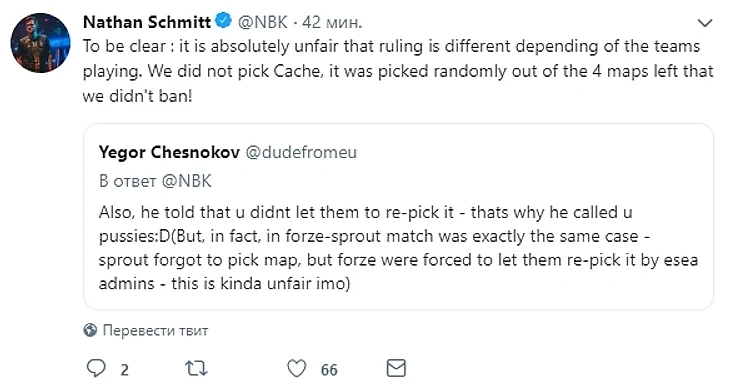The image size is (730, 385).
Task: Click the @dudefromeu handle
Action: coord(301,152)
